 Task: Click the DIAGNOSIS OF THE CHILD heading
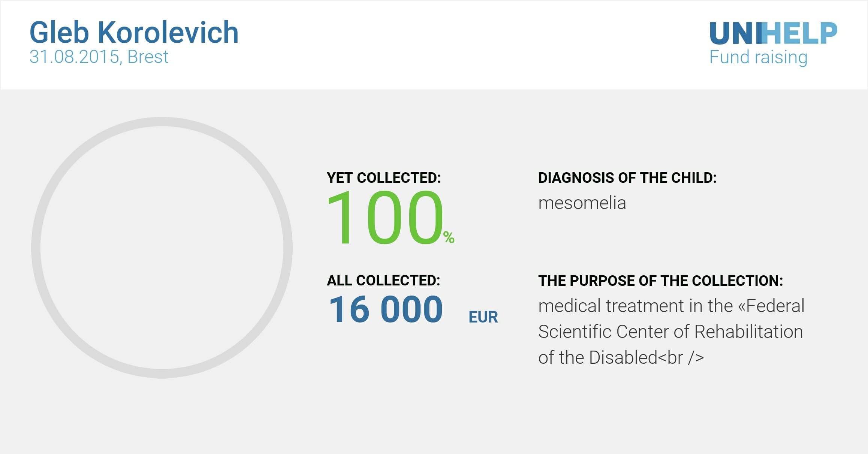point(627,178)
